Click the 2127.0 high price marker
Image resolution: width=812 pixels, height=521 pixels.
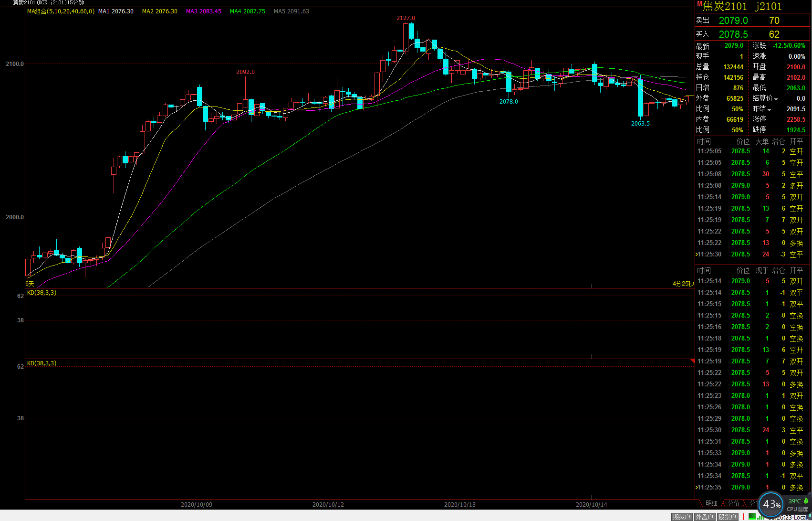tap(406, 18)
